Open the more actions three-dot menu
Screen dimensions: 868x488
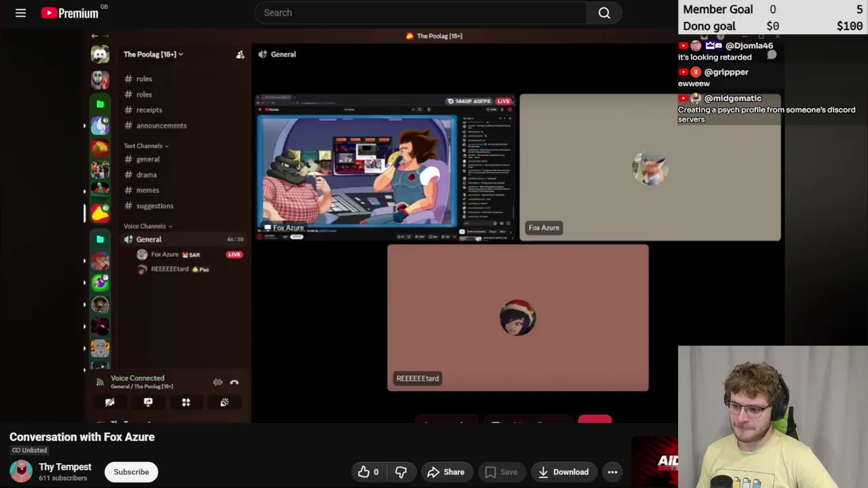click(x=612, y=472)
